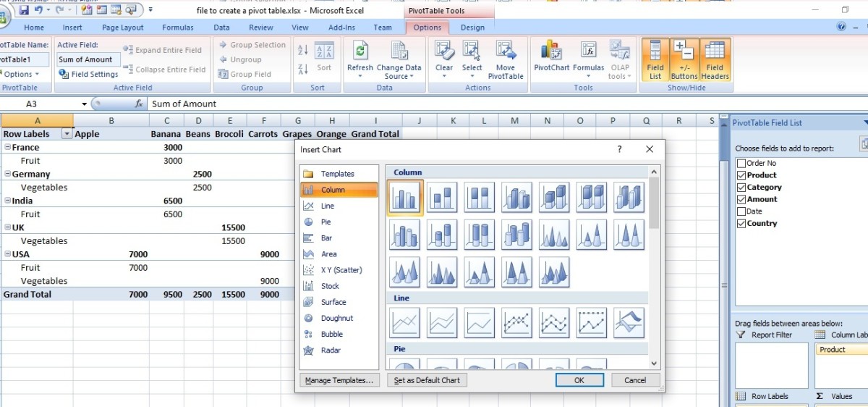The width and height of the screenshot is (868, 407).
Task: Select Column category in Insert Chart
Action: (x=339, y=190)
